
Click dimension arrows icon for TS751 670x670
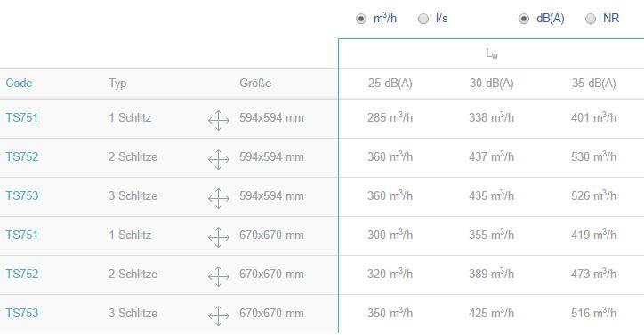pos(219,238)
